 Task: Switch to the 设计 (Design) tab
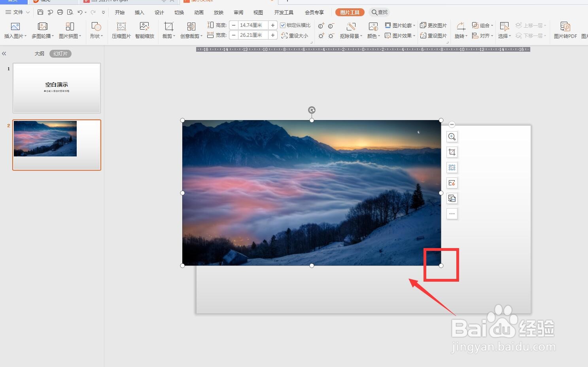[x=159, y=13]
